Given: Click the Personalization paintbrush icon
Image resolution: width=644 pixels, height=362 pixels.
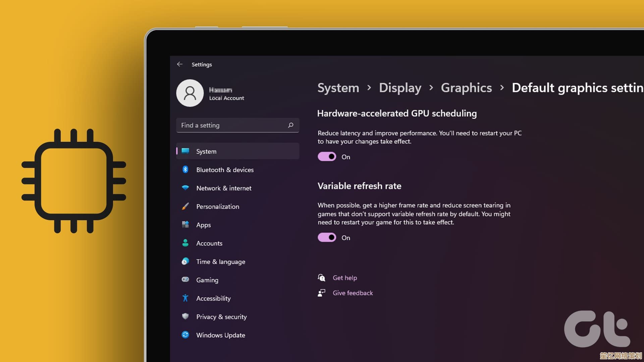Looking at the screenshot, I should pos(185,206).
